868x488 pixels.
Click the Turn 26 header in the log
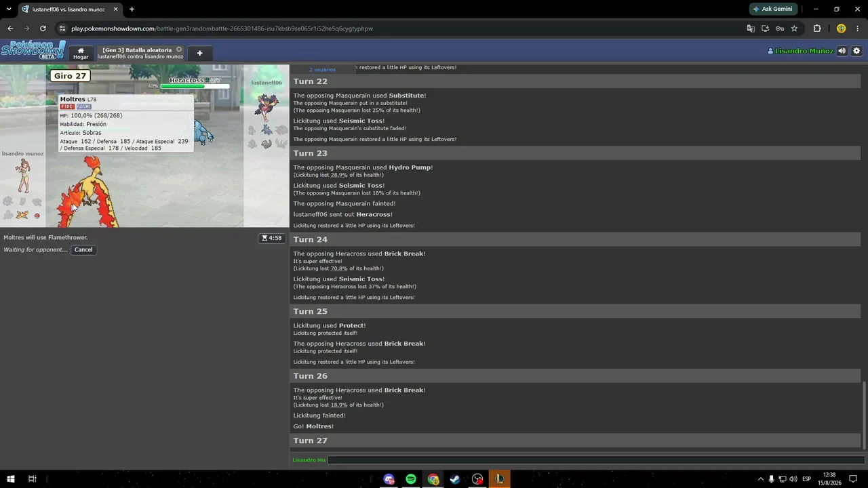(575, 376)
